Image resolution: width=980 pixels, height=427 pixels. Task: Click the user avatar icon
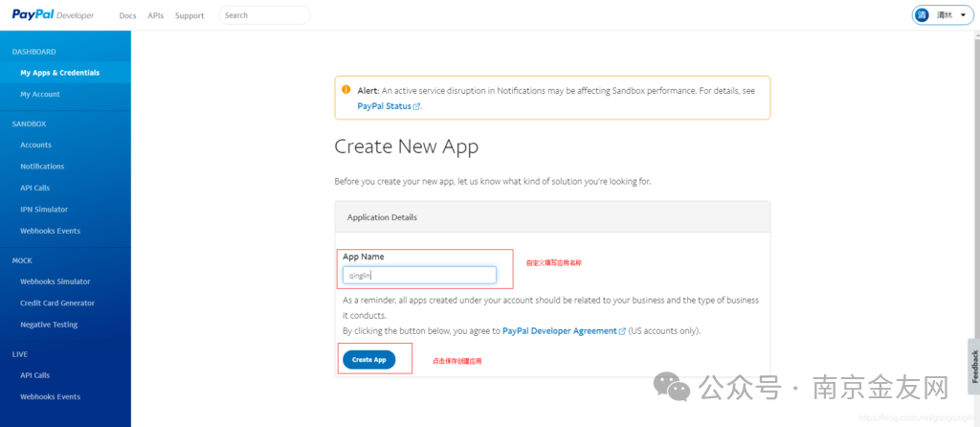(x=923, y=15)
